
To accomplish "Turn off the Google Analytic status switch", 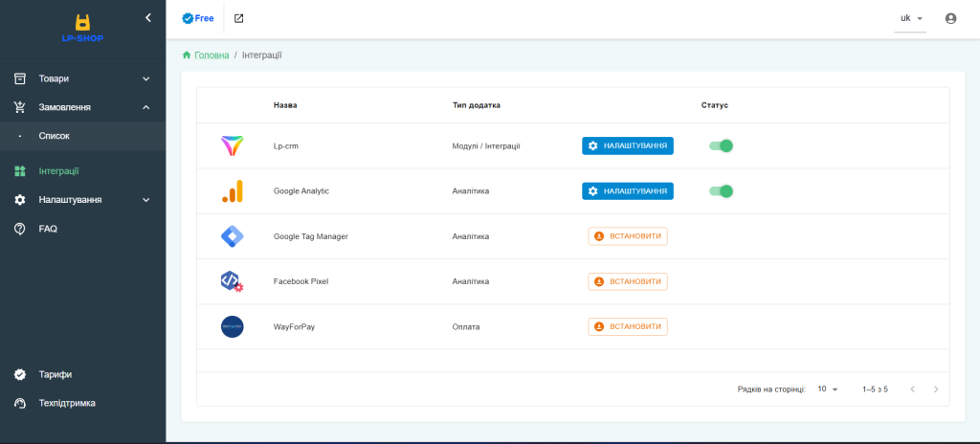I will coord(721,191).
